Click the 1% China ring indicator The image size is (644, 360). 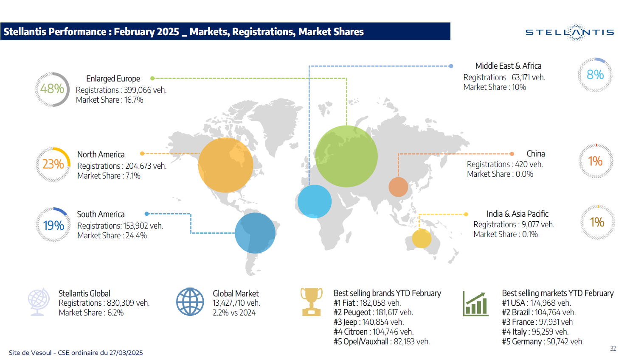point(596,161)
